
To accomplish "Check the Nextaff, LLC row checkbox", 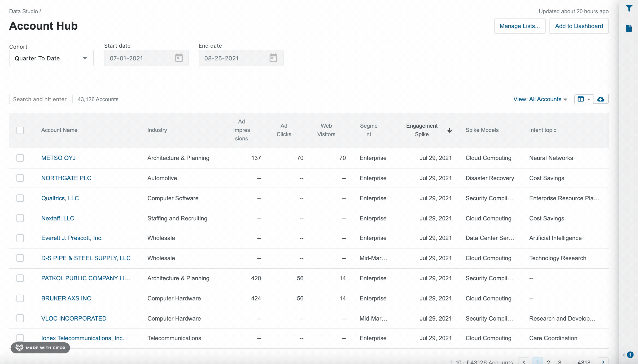I will click(x=20, y=218).
